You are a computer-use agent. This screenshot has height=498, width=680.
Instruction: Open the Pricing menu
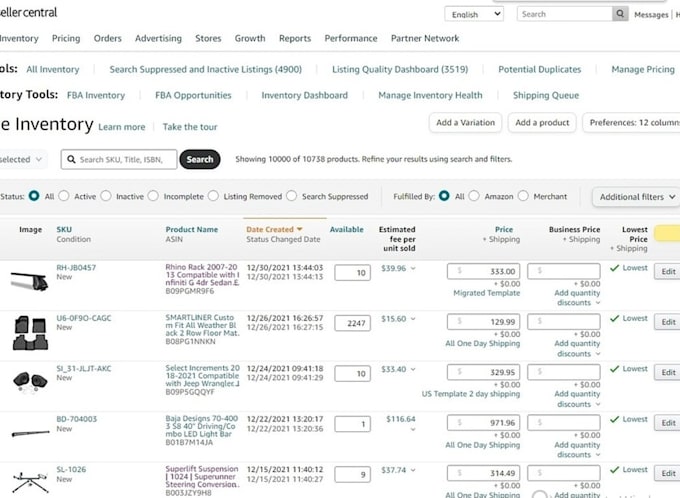tap(66, 38)
